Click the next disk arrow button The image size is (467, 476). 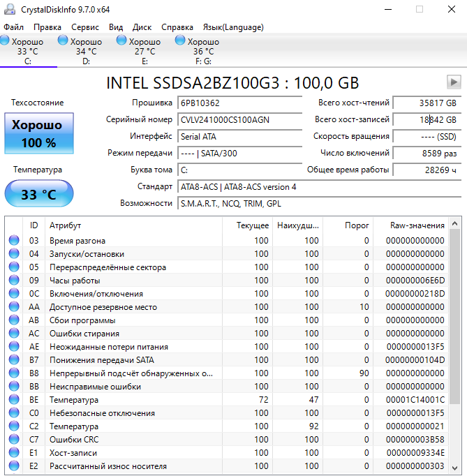point(452,82)
